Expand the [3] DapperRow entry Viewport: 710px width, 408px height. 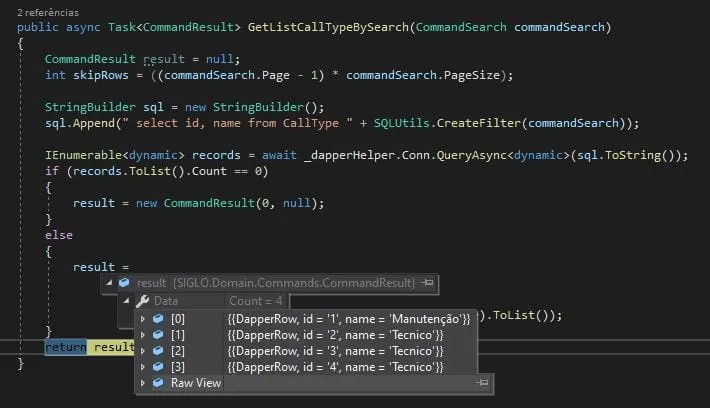pos(143,367)
